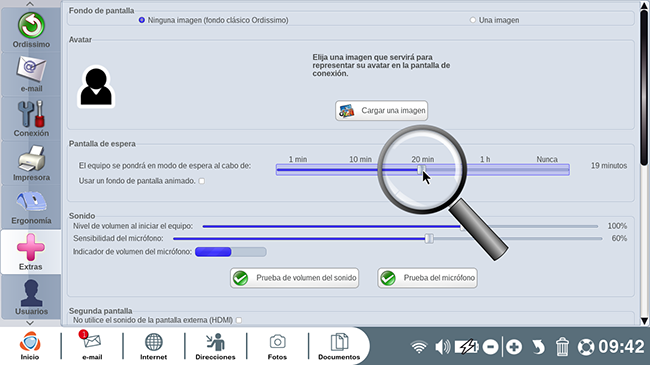Collapse sidebar upward with top chevron
The image size is (650, 365).
click(30, 4)
